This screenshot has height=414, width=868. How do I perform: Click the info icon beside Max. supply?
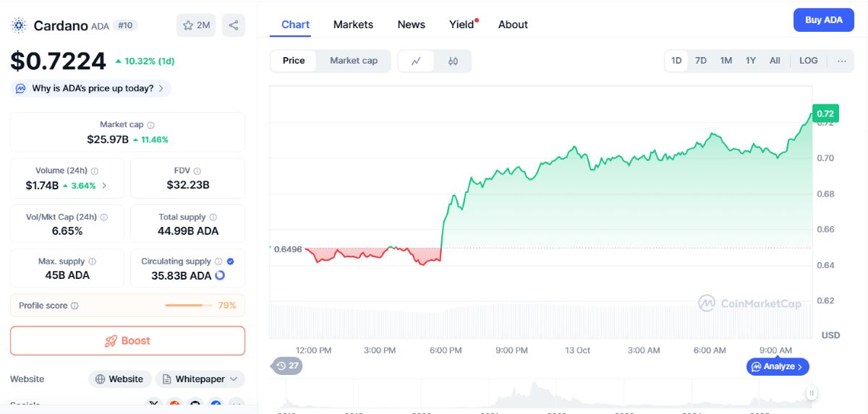click(92, 262)
